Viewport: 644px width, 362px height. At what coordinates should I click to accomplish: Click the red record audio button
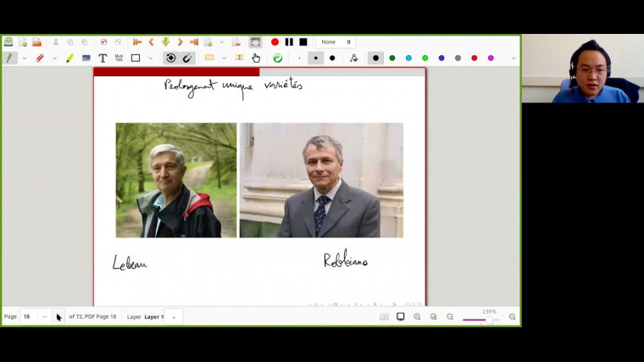tap(275, 42)
